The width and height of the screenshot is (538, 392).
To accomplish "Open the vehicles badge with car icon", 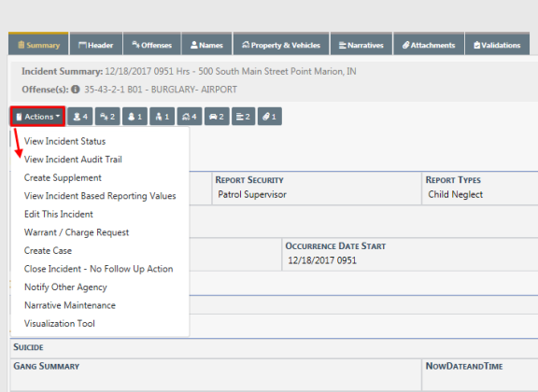I will click(217, 117).
